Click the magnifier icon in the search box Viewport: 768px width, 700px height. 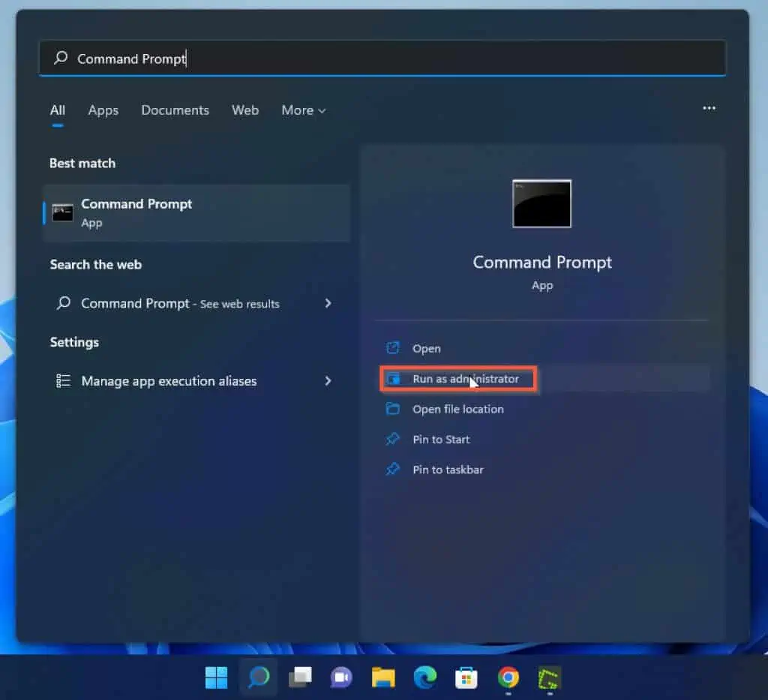[61, 58]
